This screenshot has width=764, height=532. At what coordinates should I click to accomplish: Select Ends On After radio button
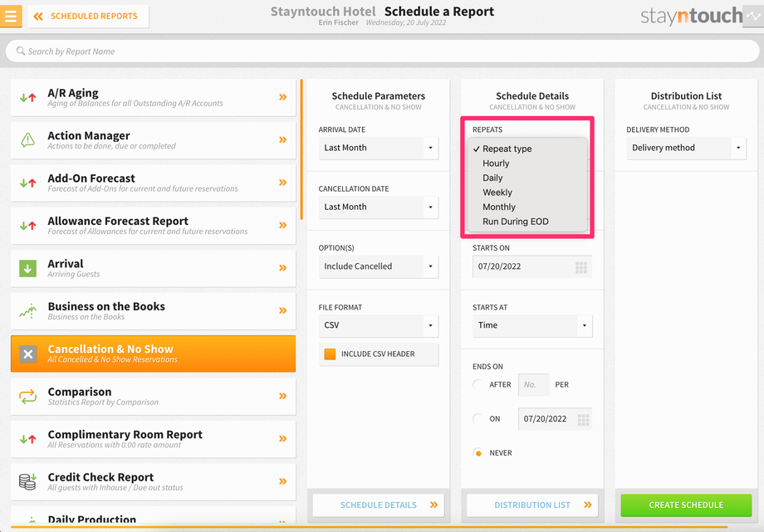pyautogui.click(x=478, y=384)
